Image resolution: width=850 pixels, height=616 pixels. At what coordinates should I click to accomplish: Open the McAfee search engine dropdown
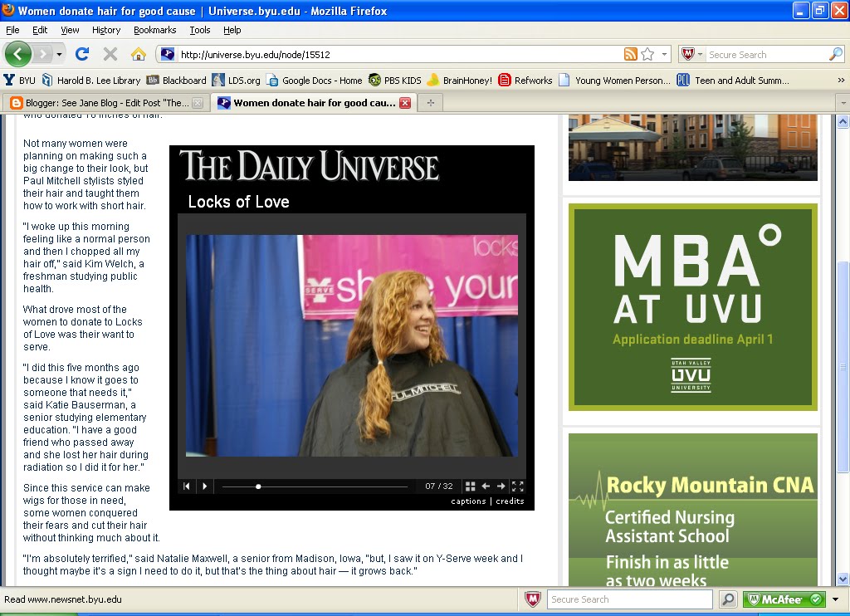(x=692, y=54)
